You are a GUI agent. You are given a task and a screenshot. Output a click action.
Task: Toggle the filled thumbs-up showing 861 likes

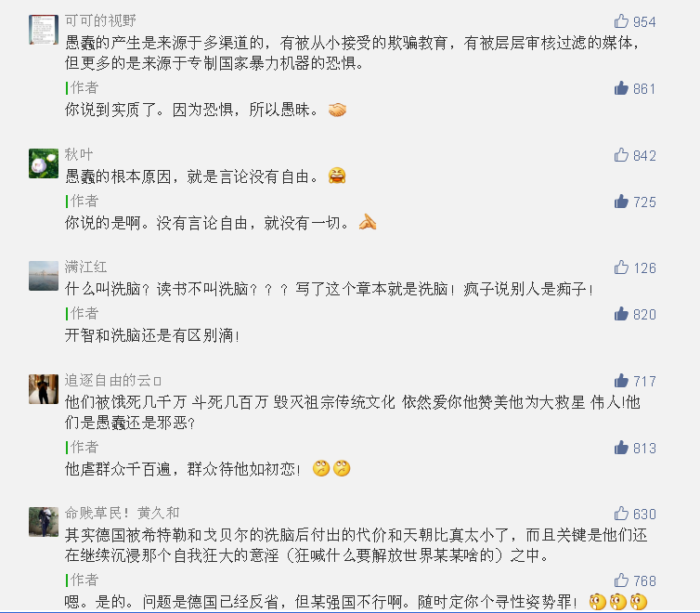(621, 88)
